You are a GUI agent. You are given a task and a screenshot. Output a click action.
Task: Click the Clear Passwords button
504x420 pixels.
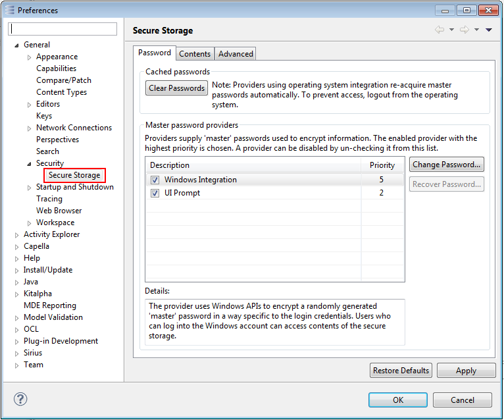[x=176, y=88]
